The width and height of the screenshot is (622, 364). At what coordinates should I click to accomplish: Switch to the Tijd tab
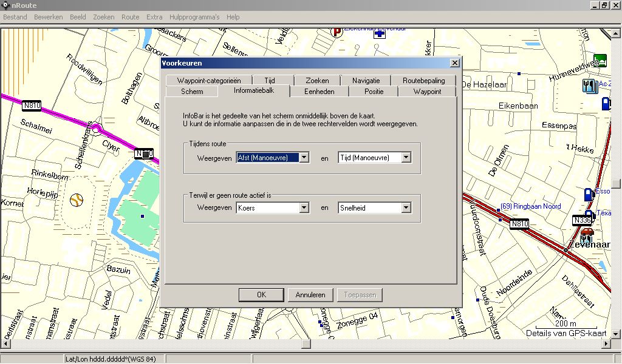click(x=270, y=81)
